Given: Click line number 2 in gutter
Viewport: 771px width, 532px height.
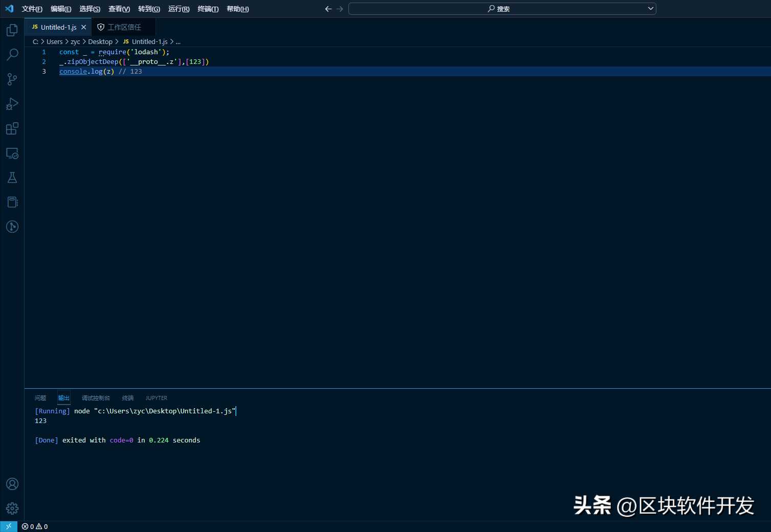Looking at the screenshot, I should pos(44,62).
